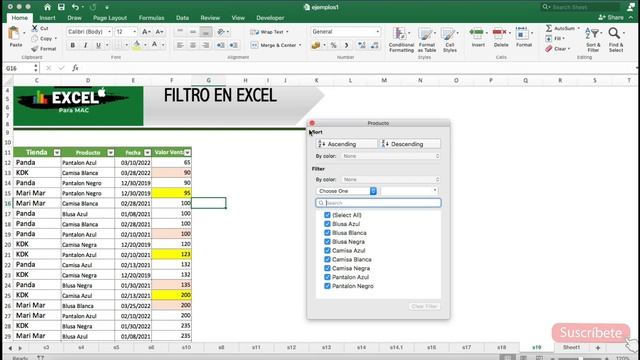The image size is (640, 360).
Task: Open Cell Styles gallery
Action: 449,40
